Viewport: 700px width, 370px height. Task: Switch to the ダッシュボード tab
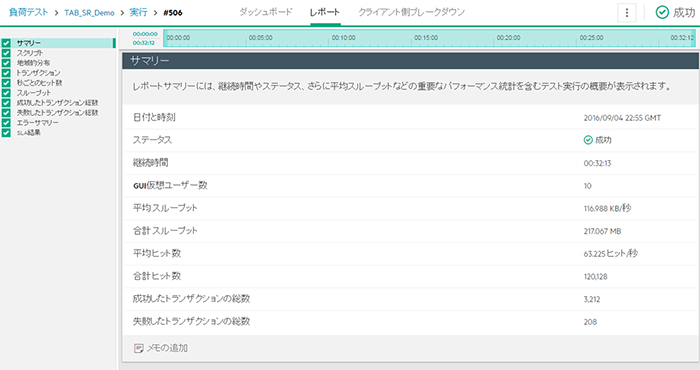pyautogui.click(x=266, y=12)
